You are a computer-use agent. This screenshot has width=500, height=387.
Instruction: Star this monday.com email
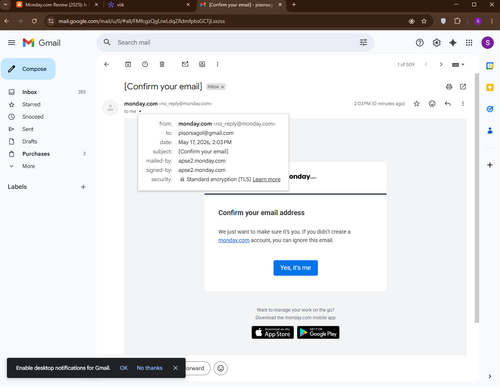coord(417,104)
